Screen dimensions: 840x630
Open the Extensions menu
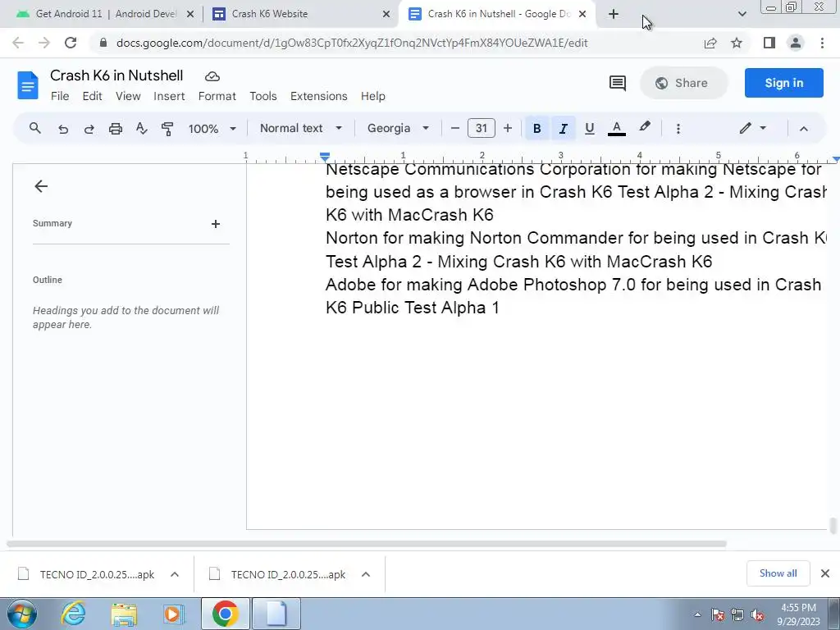[x=319, y=96]
